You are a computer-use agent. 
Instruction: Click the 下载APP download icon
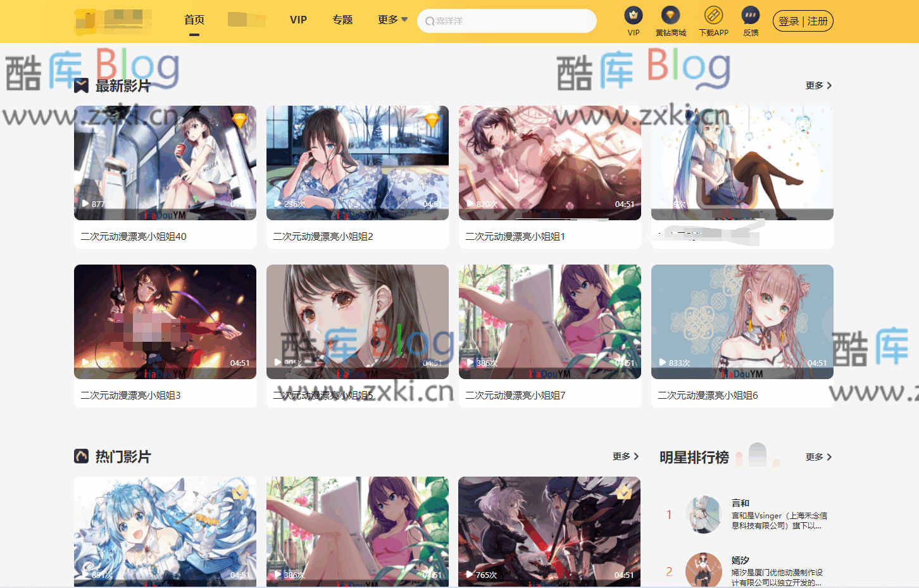[713, 15]
